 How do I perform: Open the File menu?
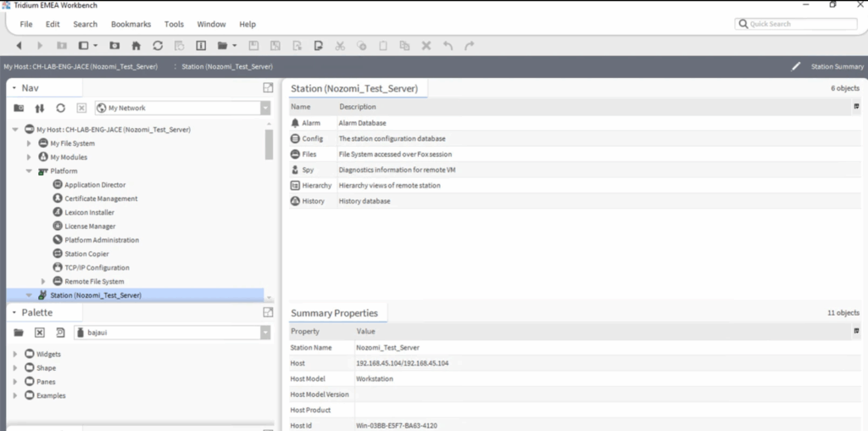coord(26,25)
